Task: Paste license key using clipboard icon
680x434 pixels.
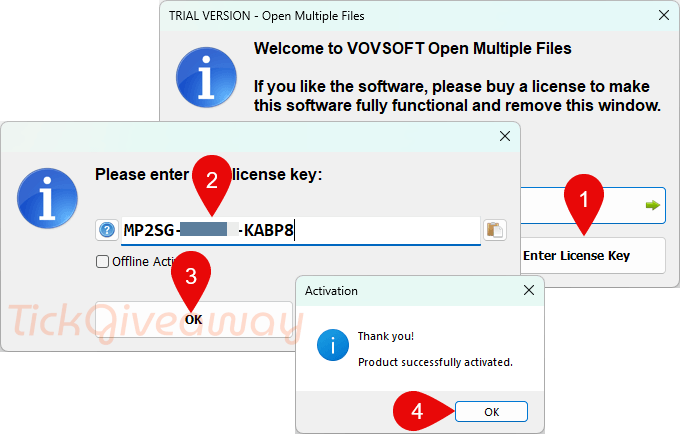Action: 495,230
